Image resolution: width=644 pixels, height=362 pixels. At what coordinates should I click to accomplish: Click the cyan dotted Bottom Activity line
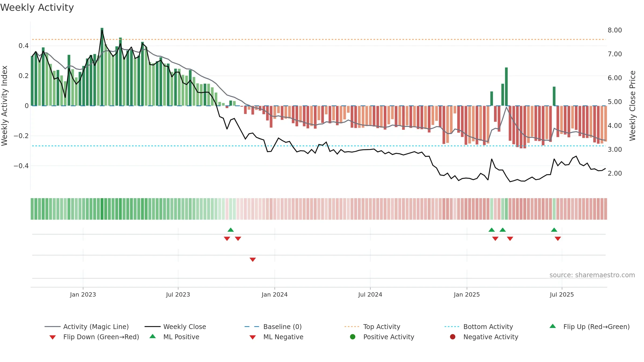click(319, 146)
